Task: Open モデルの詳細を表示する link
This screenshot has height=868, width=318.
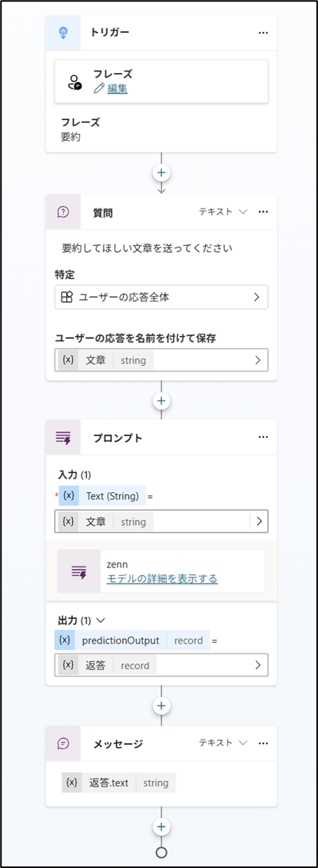Action: pyautogui.click(x=162, y=578)
